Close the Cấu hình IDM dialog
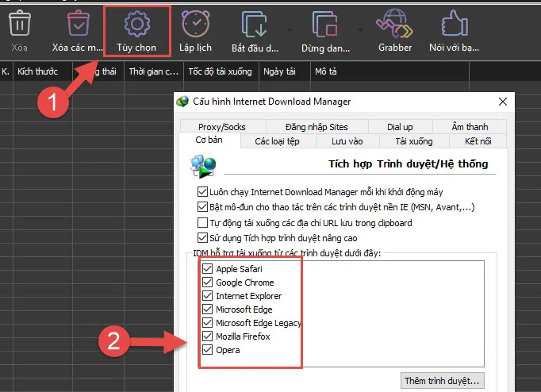 [501, 102]
